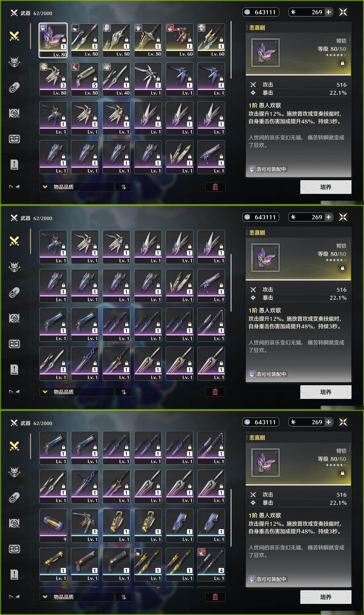Click the 培养 button in the top panel
Viewport: 364px width, 615px height.
click(326, 187)
